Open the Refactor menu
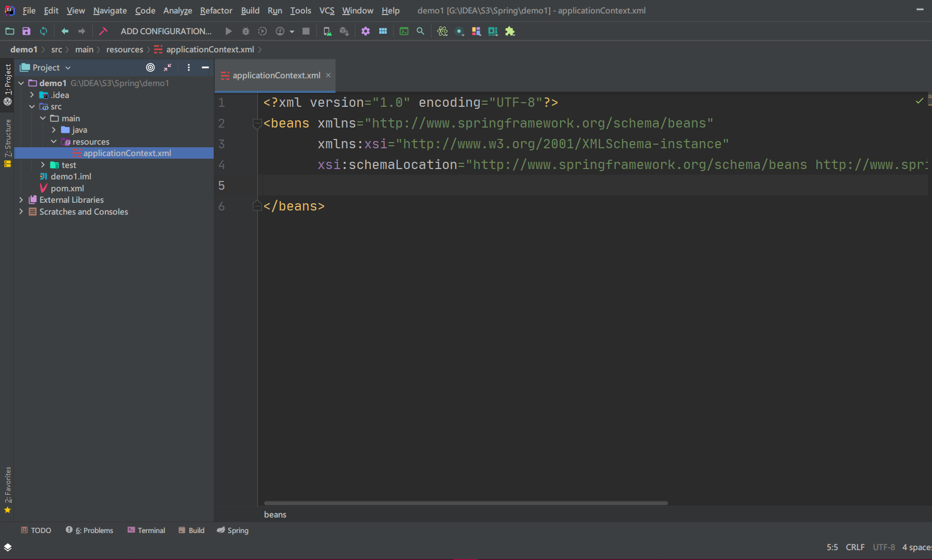The height and width of the screenshot is (560, 932). tap(216, 10)
